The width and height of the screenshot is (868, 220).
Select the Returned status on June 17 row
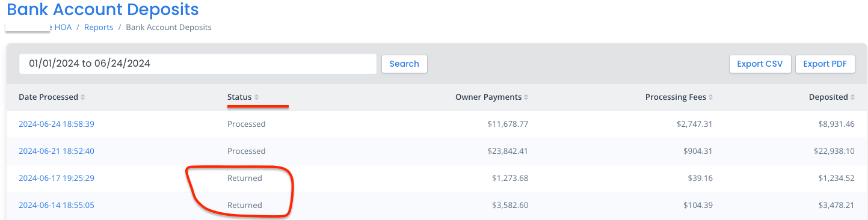point(244,179)
